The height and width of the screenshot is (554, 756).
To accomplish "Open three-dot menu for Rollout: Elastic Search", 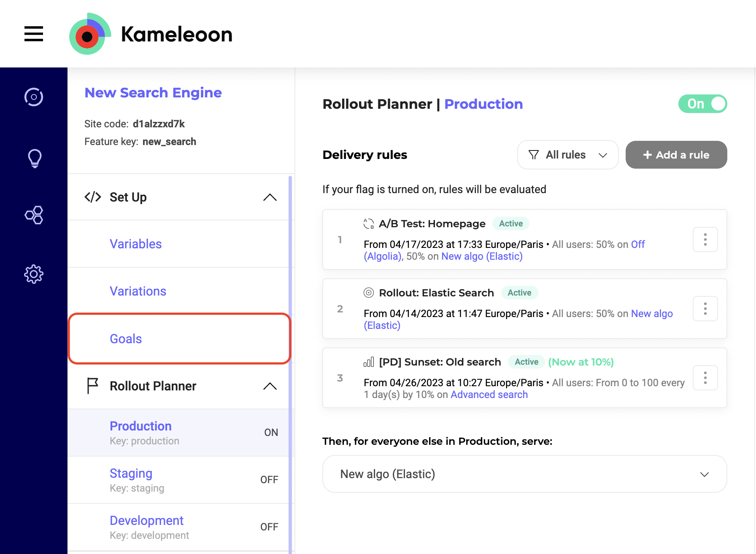I will pyautogui.click(x=705, y=309).
